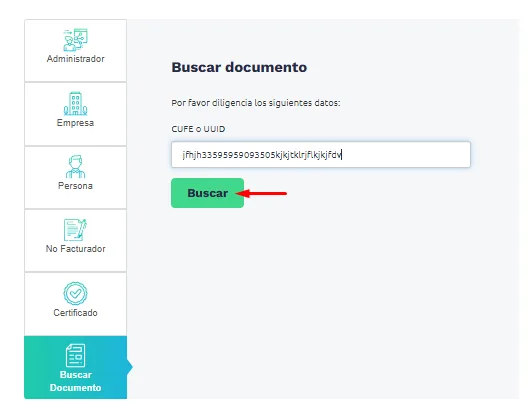Activate the Buscar Documento tab label
The image size is (529, 418).
tap(75, 381)
